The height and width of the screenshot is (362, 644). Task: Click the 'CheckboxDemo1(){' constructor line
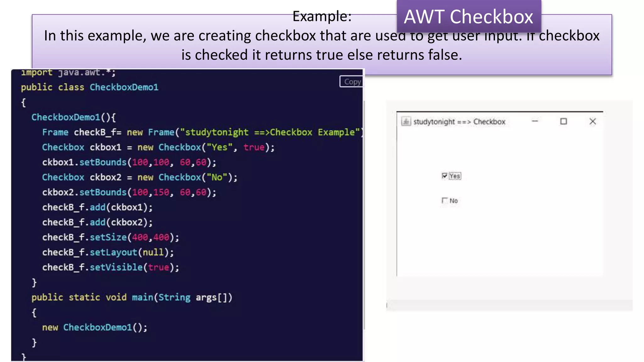tap(74, 118)
